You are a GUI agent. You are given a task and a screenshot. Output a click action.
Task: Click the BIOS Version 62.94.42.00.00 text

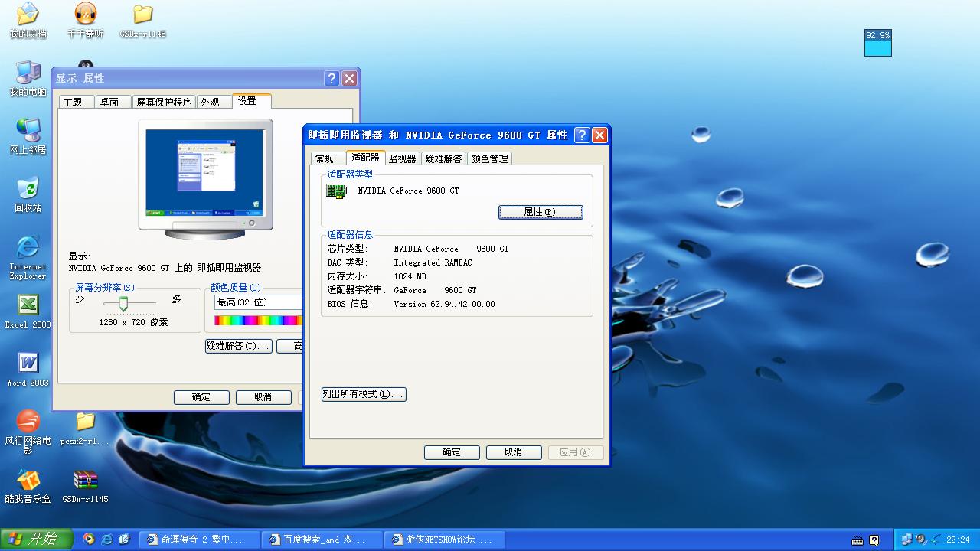pos(444,304)
